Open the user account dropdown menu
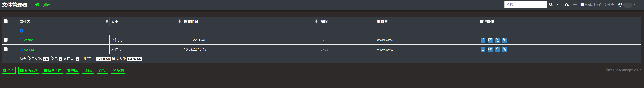Image resolution: width=644 pixels, height=88 pixels. [x=626, y=5]
